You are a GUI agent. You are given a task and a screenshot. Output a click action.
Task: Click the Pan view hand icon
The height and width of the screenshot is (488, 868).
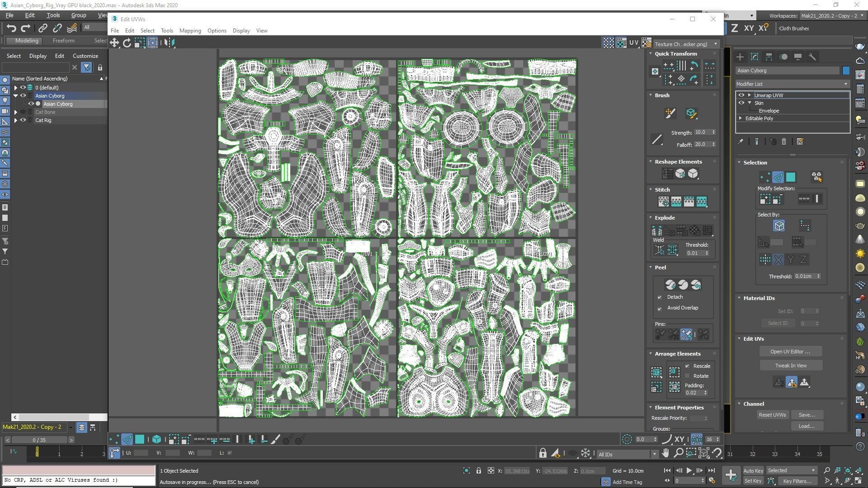(665, 453)
